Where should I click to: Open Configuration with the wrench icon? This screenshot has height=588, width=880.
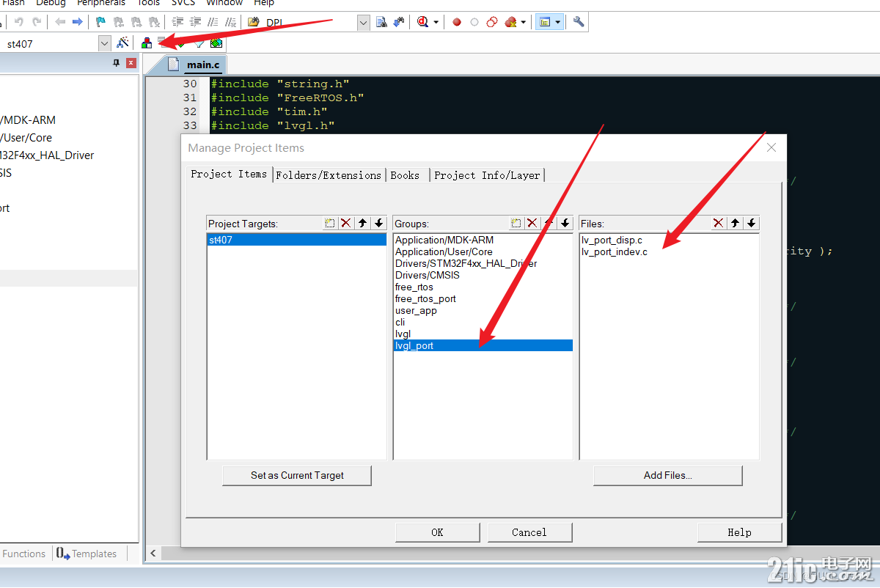[x=579, y=22]
